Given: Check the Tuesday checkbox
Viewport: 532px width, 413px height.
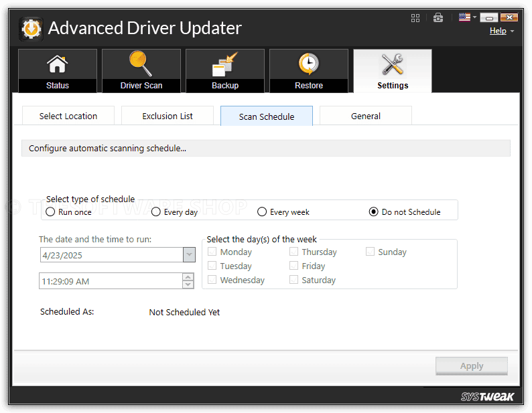Looking at the screenshot, I should 212,266.
